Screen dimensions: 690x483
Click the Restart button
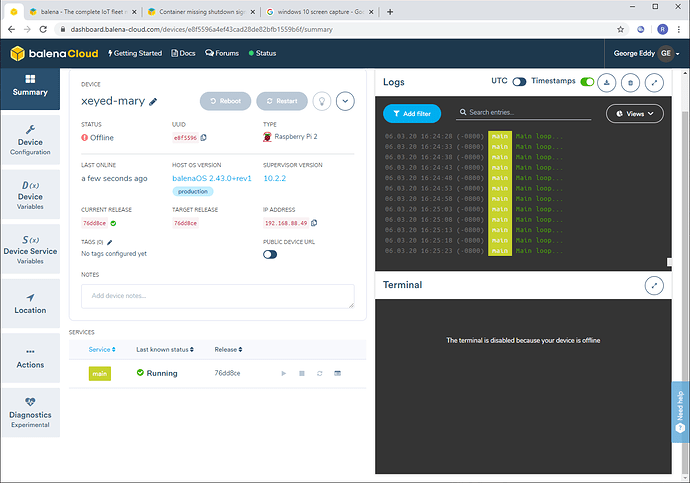[x=282, y=101]
